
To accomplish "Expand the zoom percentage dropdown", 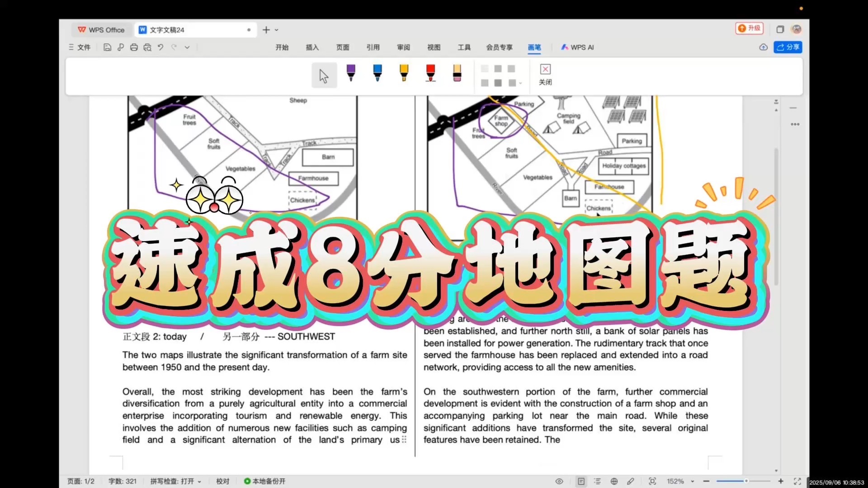I will pos(692,482).
